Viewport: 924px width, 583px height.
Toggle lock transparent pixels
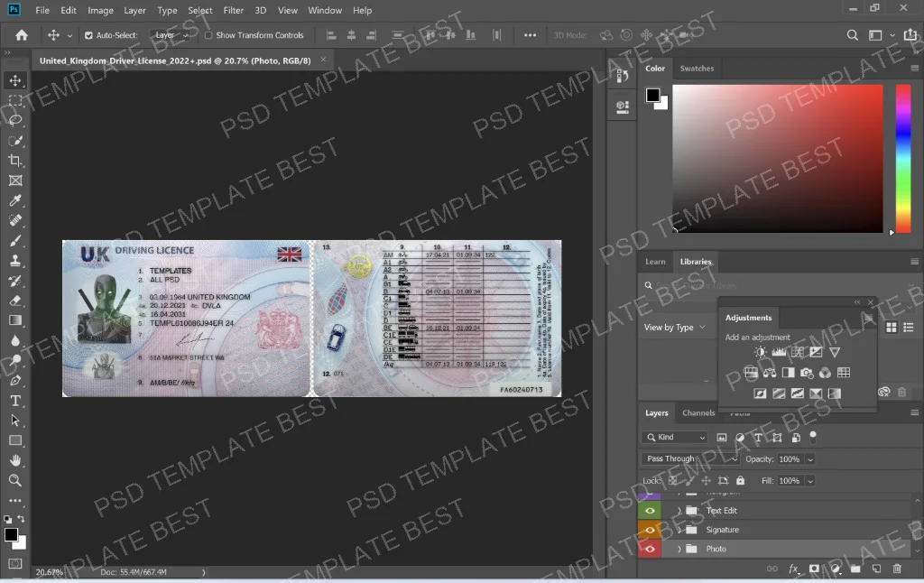(x=673, y=480)
